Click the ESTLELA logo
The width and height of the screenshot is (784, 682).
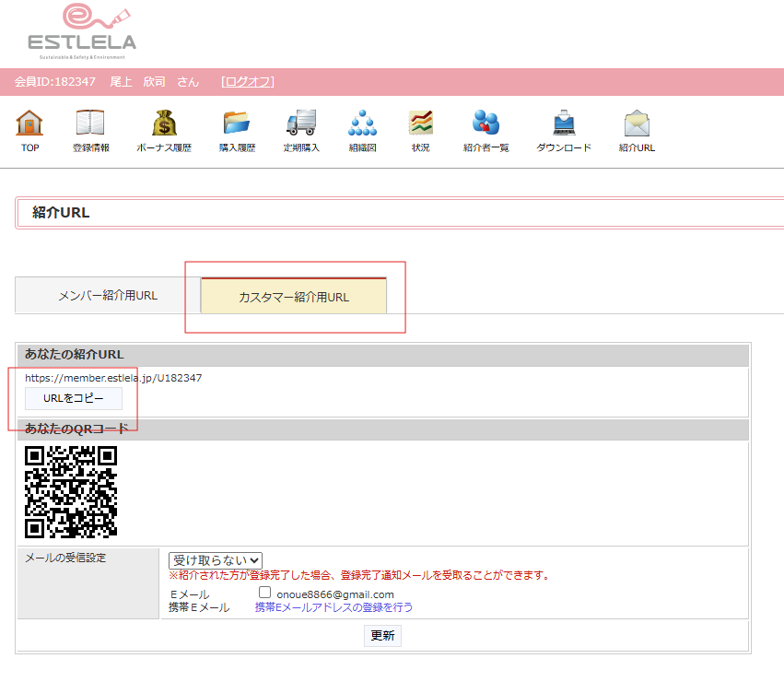click(x=81, y=32)
